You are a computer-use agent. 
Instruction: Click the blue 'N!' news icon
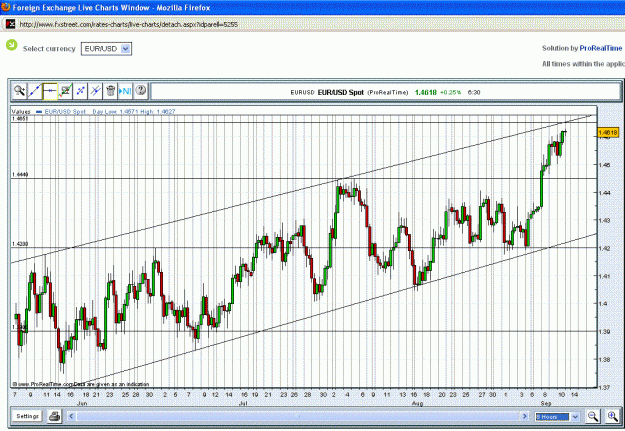click(x=125, y=91)
